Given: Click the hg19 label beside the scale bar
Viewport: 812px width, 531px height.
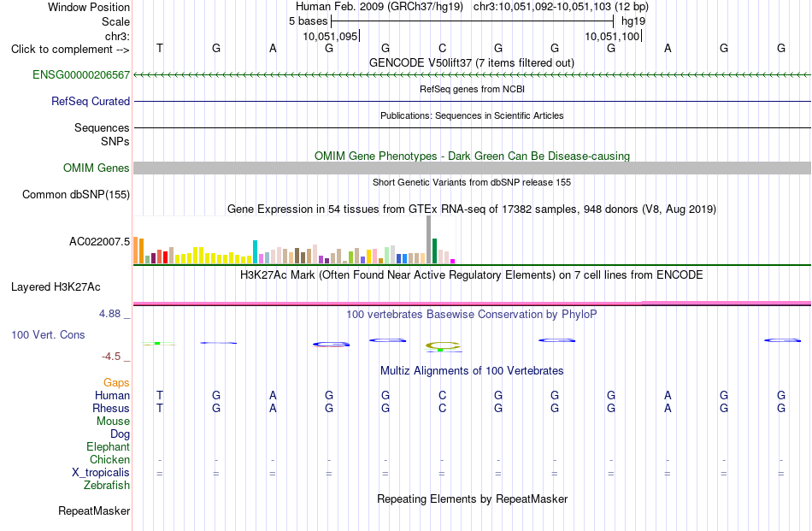Looking at the screenshot, I should click(633, 21).
